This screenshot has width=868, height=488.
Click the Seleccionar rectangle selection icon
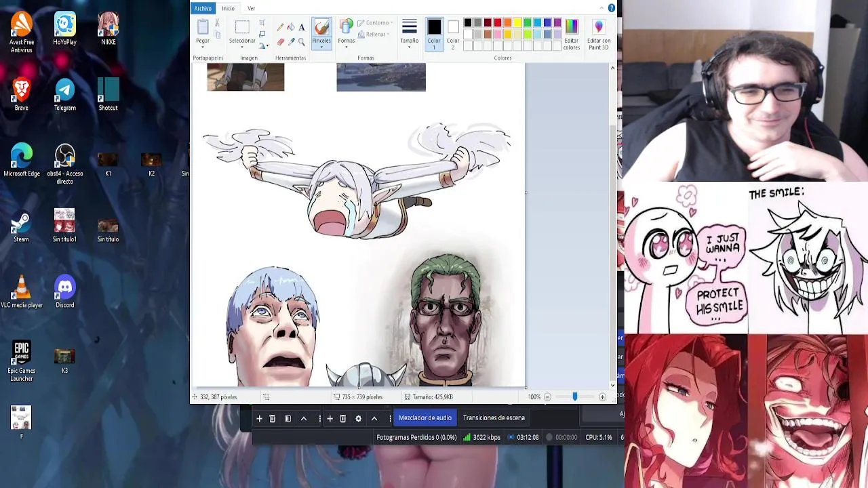point(242,27)
